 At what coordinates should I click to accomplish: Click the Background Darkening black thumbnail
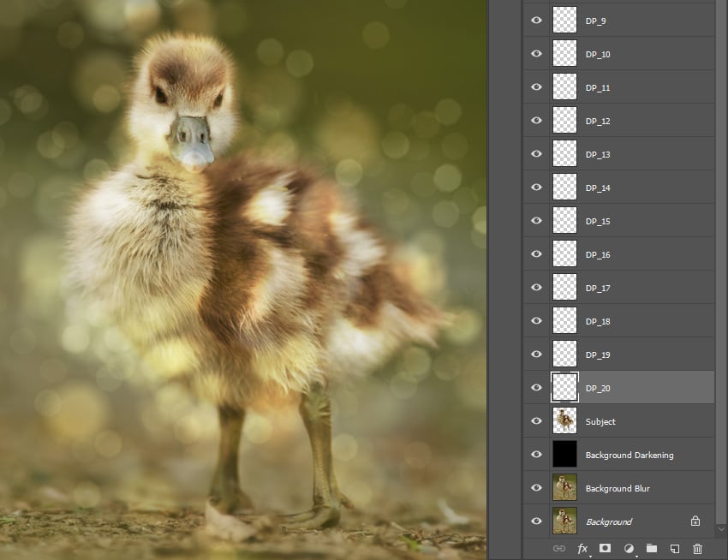(564, 454)
